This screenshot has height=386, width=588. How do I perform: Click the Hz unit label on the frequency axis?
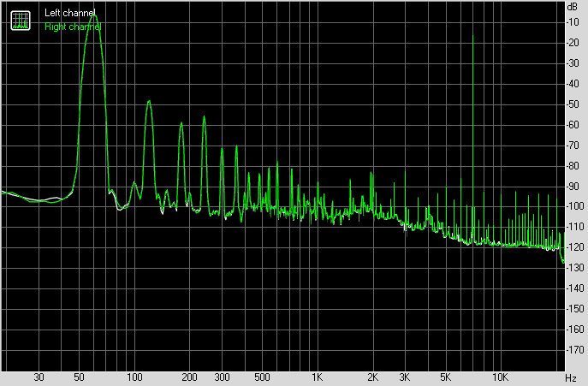[571, 377]
